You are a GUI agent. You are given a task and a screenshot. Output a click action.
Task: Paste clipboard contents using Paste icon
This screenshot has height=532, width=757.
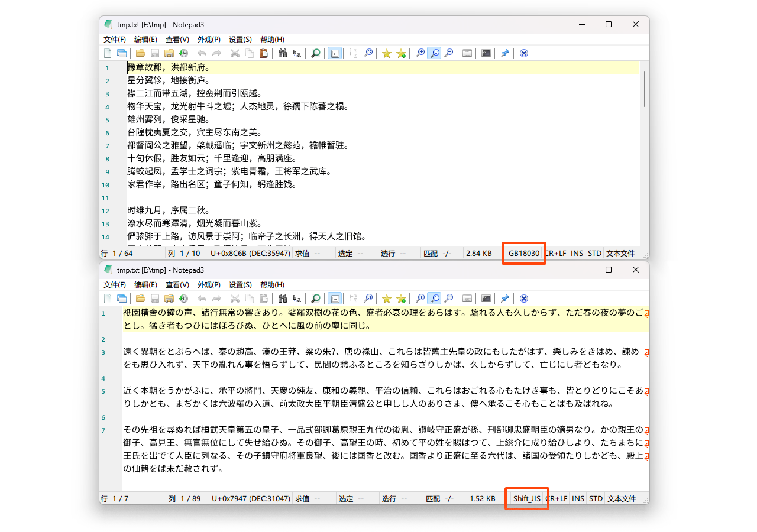(263, 53)
